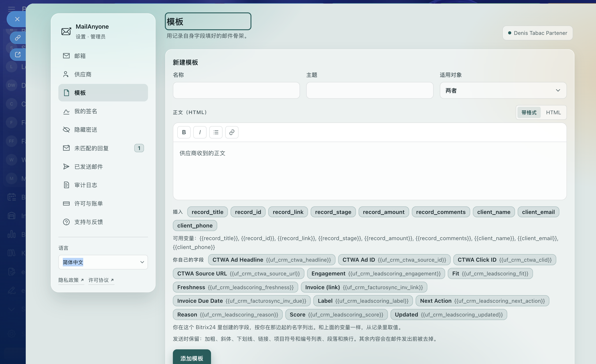Image resolution: width=596 pixels, height=364 pixels.
Task: Open 支持与反馈 support and feedback
Action: pos(103,222)
